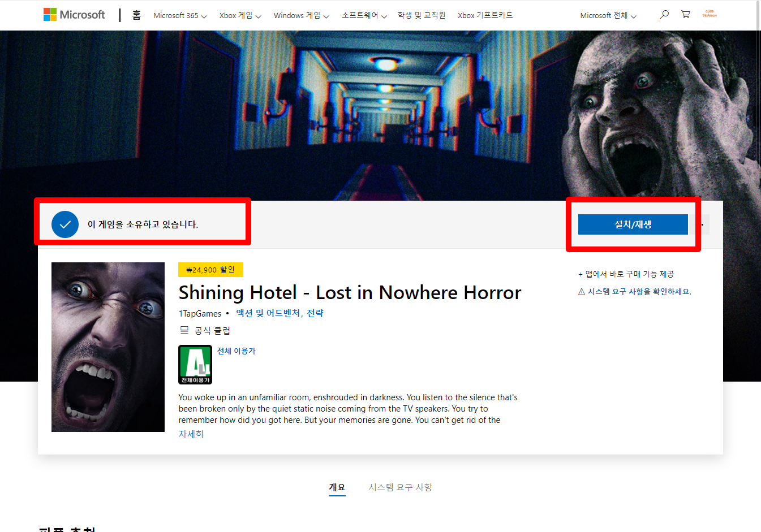Expand the 소프트웨어 menu
The image size is (761, 532).
364,15
